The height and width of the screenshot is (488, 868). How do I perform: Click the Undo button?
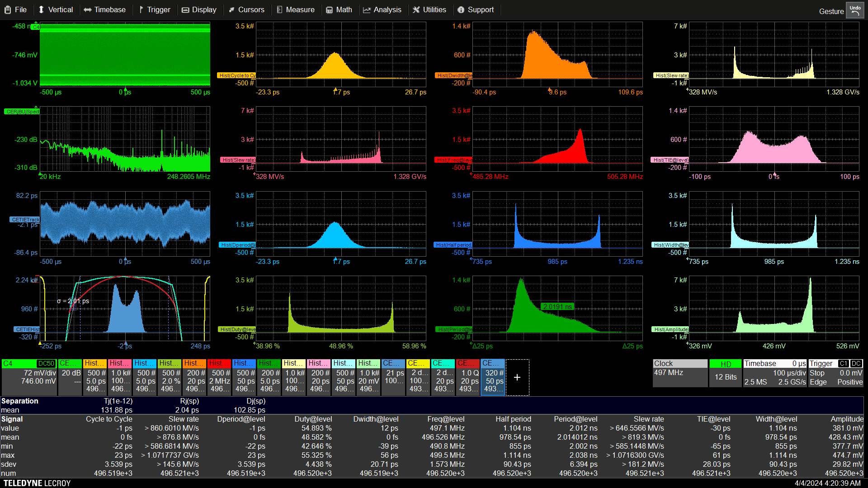[x=855, y=10]
